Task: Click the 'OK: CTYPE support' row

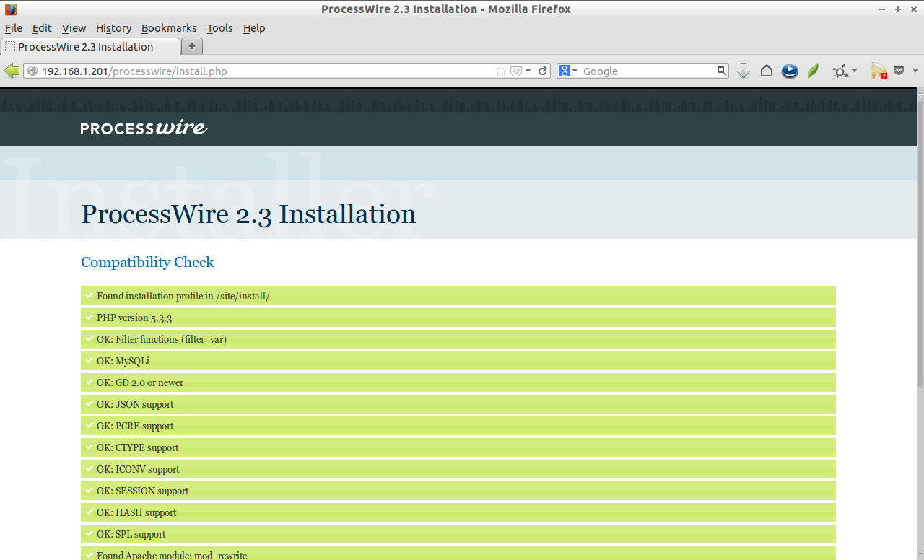Action: click(458, 447)
